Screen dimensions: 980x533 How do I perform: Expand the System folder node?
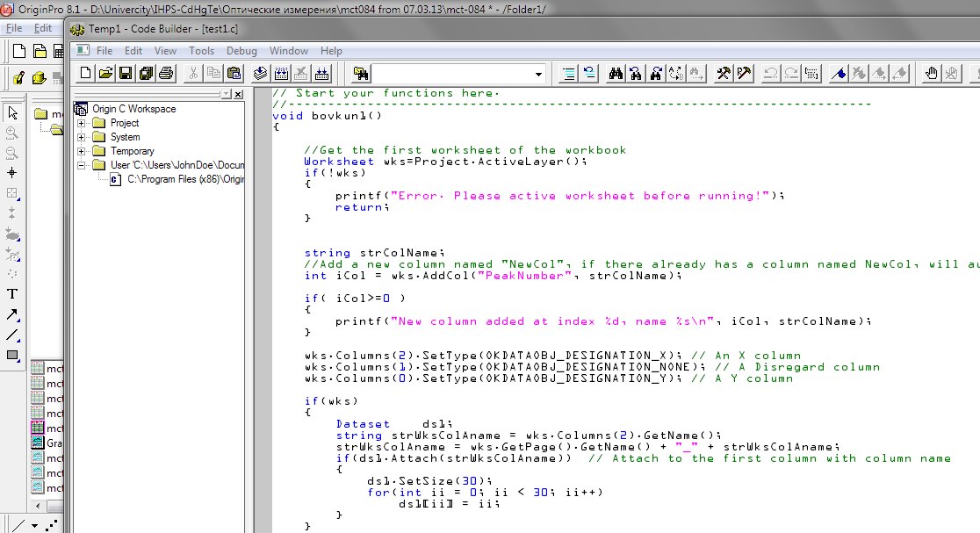pos(82,137)
